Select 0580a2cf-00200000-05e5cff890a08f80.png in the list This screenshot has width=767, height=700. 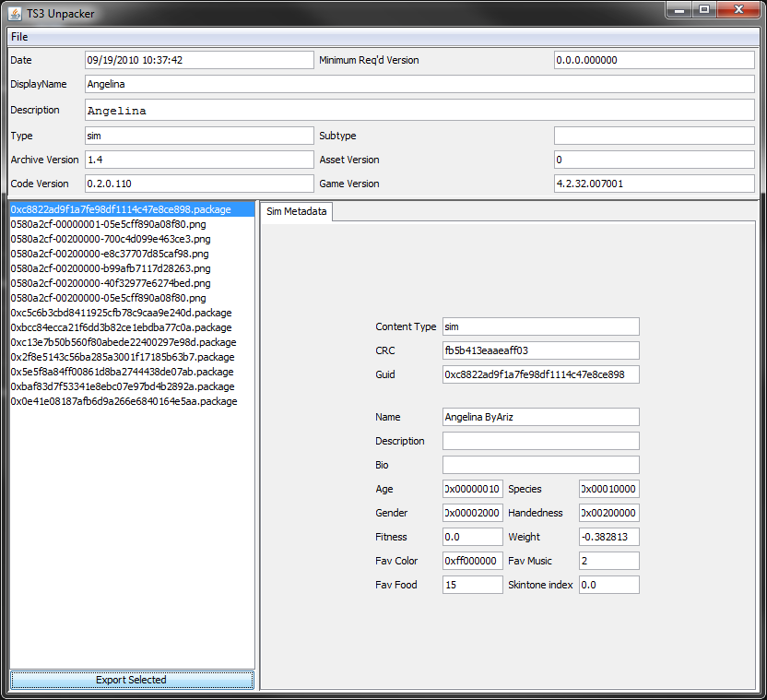132,298
